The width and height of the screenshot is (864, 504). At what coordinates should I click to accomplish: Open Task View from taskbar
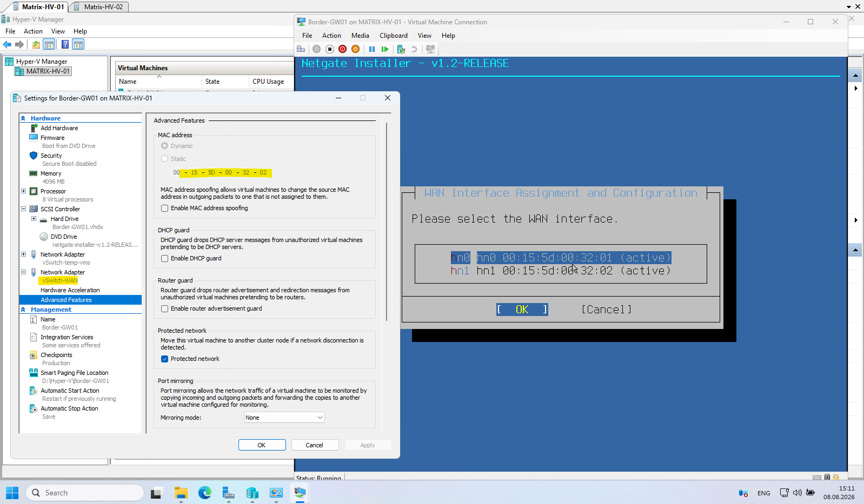(x=157, y=493)
